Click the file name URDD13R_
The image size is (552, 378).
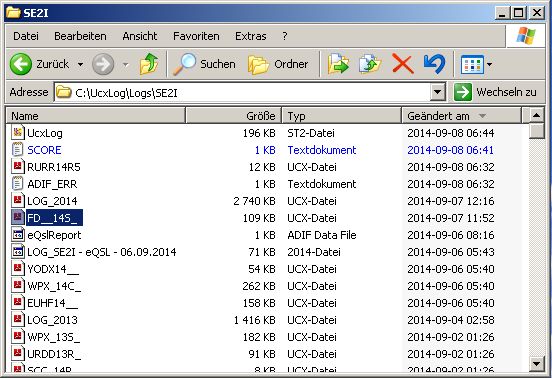coord(54,354)
